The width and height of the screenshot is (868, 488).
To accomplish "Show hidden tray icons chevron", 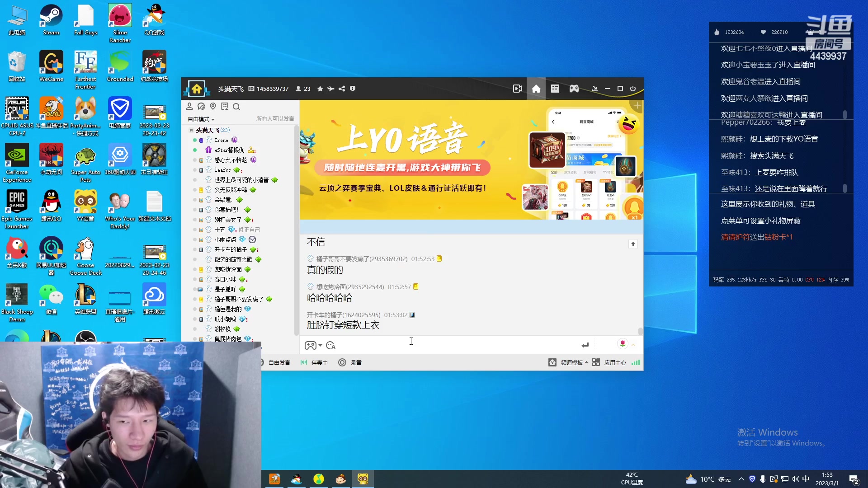I will (741, 479).
